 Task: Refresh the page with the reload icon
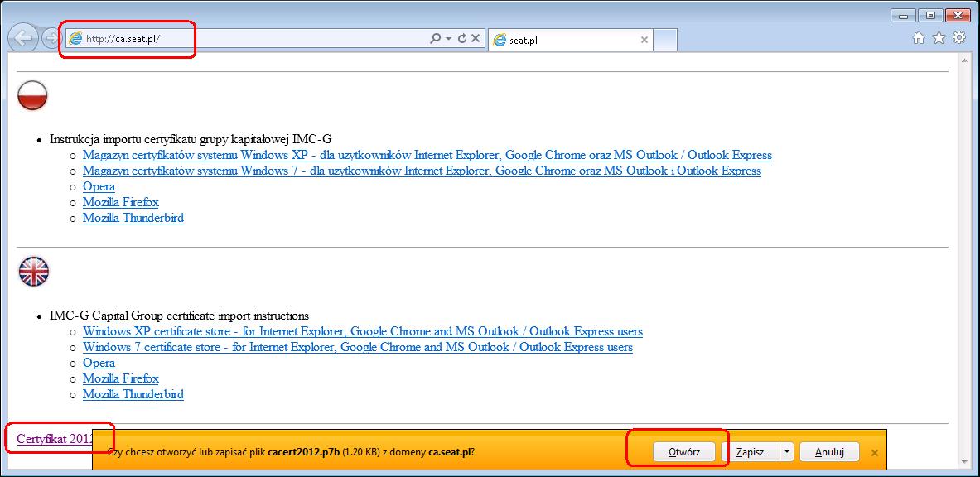(x=461, y=39)
